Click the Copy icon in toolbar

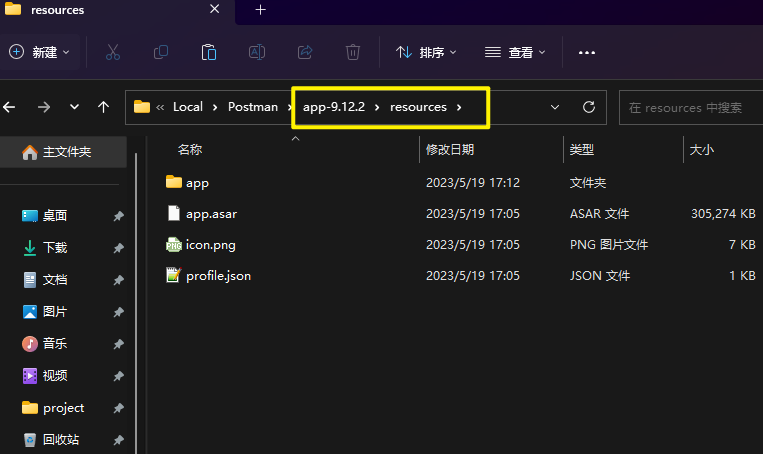click(x=161, y=52)
